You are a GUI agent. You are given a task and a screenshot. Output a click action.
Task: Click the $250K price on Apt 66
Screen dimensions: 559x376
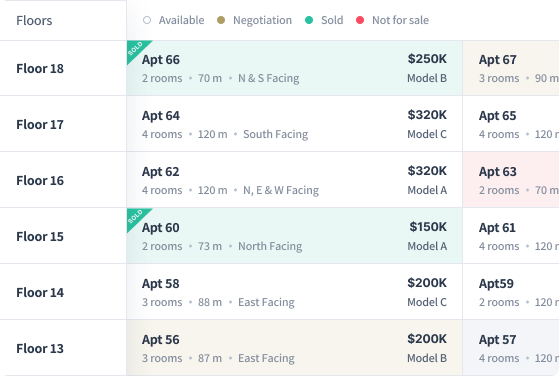click(x=427, y=59)
